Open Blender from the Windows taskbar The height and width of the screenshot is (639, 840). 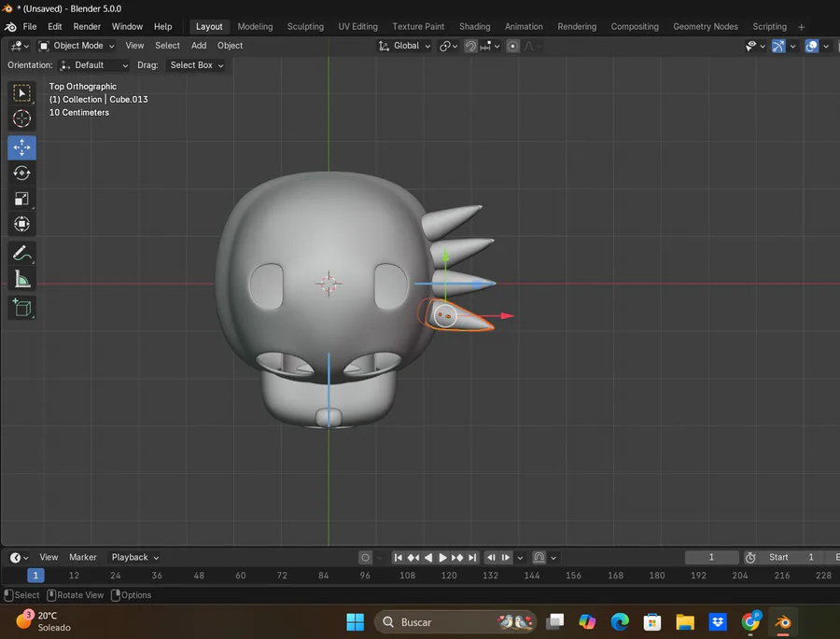point(783,621)
